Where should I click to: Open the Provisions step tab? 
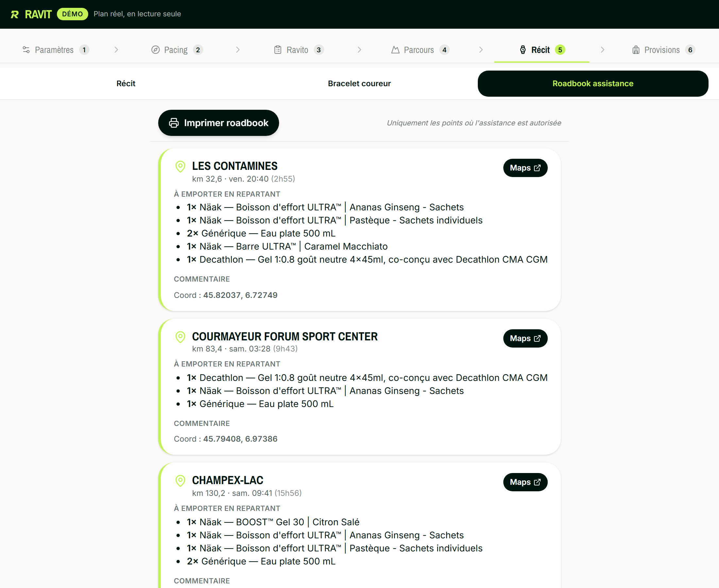663,50
